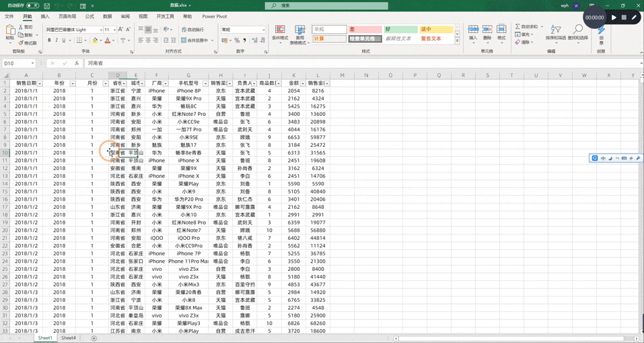Apply the 好 green cell style
This screenshot has width=644, height=343.
[400, 29]
